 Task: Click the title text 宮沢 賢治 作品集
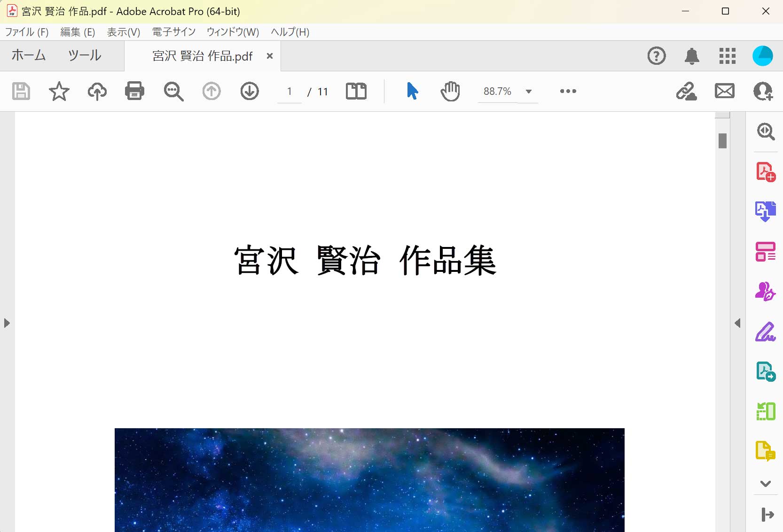point(365,260)
